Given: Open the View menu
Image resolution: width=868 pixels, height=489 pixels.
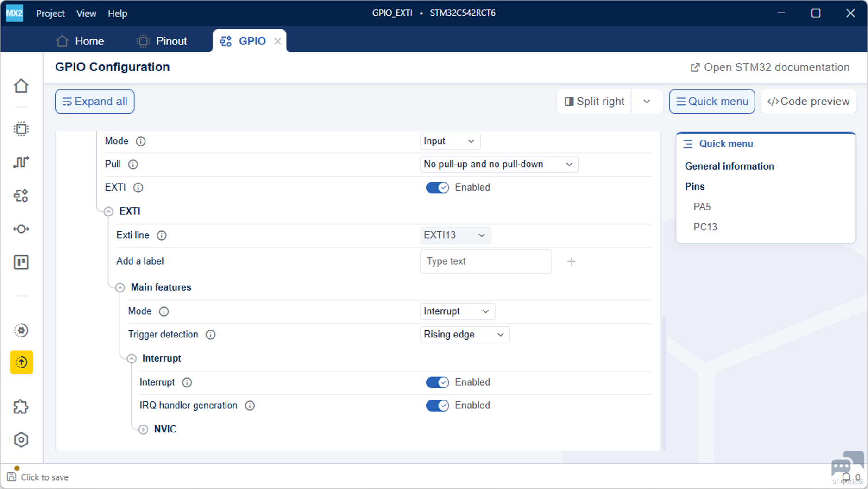Looking at the screenshot, I should click(86, 13).
